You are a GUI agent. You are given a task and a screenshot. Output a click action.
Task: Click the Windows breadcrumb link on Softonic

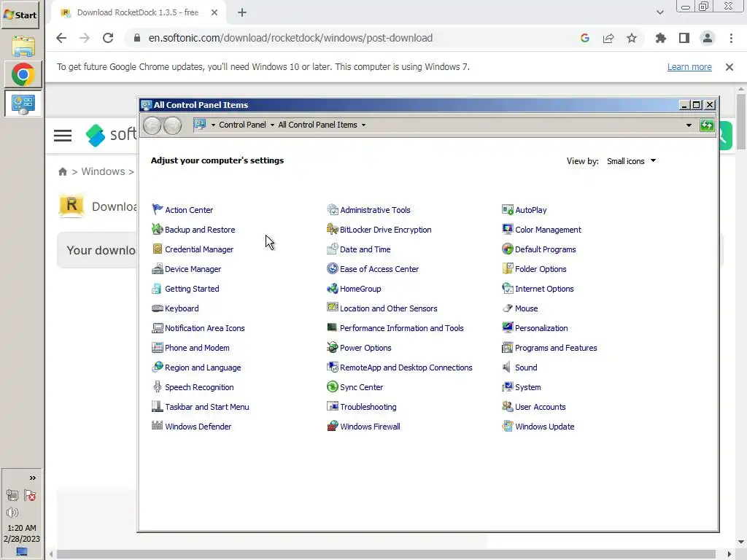(x=103, y=171)
